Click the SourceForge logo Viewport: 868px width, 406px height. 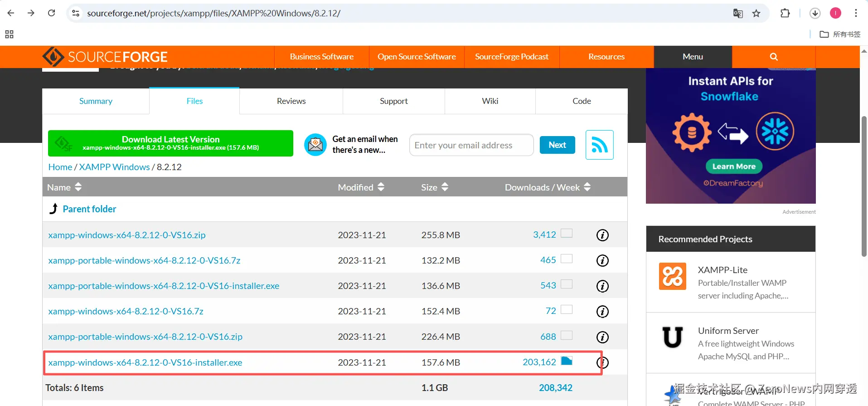coord(105,57)
